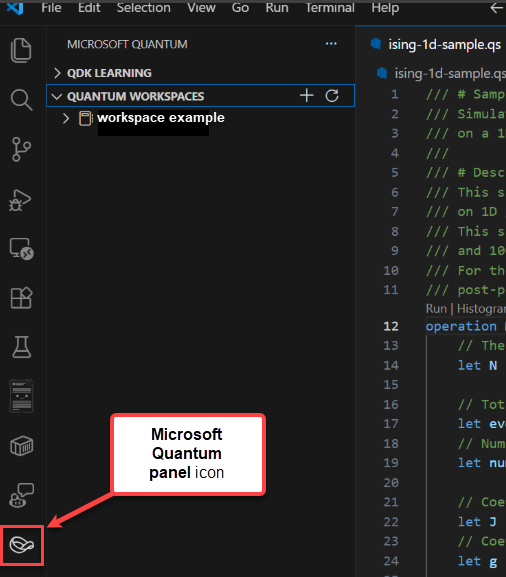Open the Help menu
The height and width of the screenshot is (577, 506).
pyautogui.click(x=385, y=7)
